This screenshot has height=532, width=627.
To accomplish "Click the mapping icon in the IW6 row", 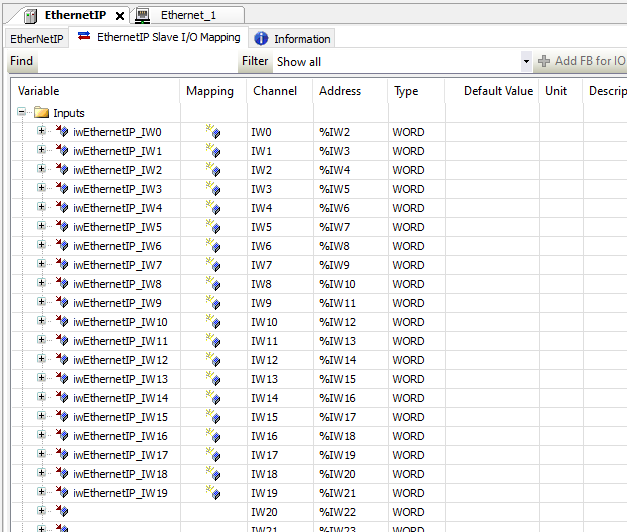I will coord(213,245).
